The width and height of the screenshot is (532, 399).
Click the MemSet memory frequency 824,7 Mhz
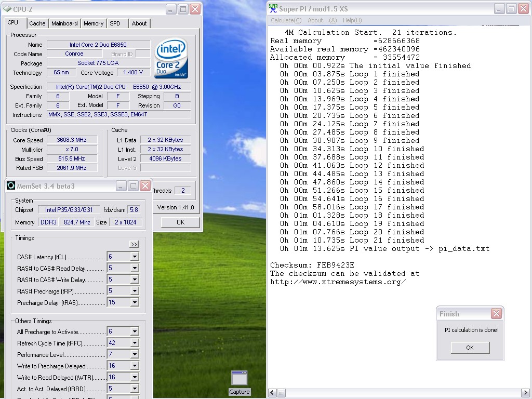coord(77,222)
